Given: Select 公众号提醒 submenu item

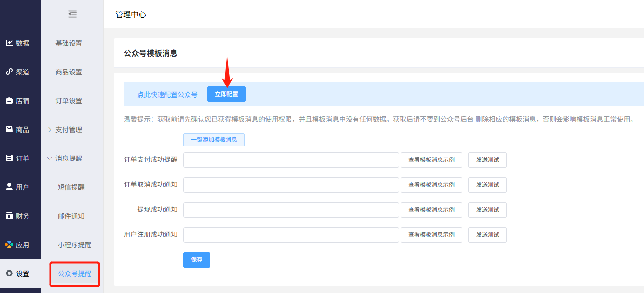Looking at the screenshot, I should coord(75,274).
